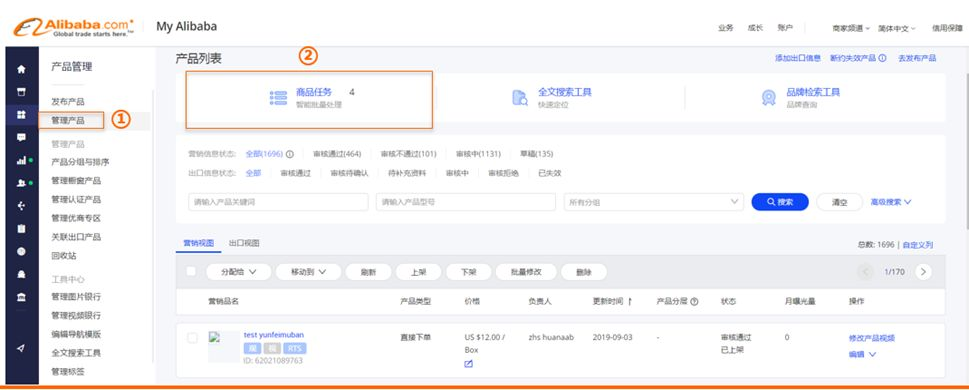Click the 全文搜索工具 document search icon
This screenshot has height=390, width=969.
(520, 98)
